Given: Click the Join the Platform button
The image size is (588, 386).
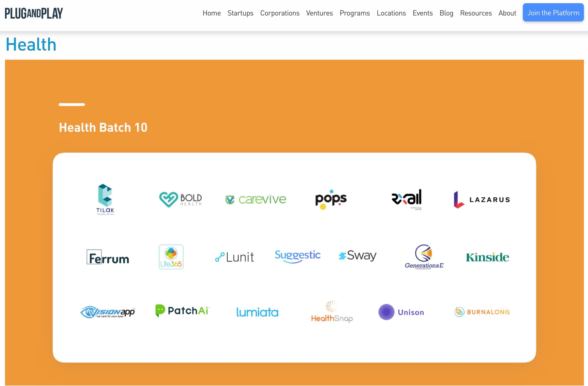Looking at the screenshot, I should click(553, 12).
